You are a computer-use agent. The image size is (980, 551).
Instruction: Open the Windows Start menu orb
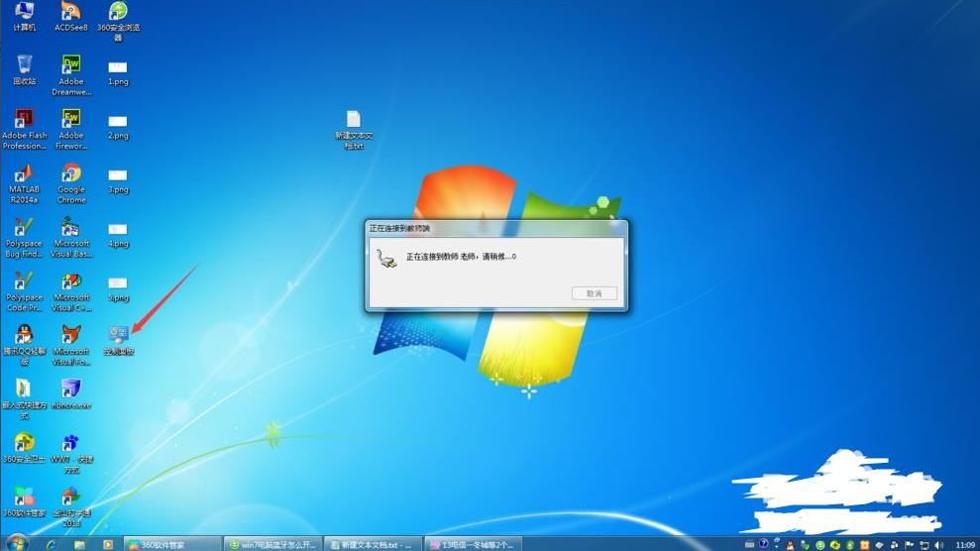16,543
